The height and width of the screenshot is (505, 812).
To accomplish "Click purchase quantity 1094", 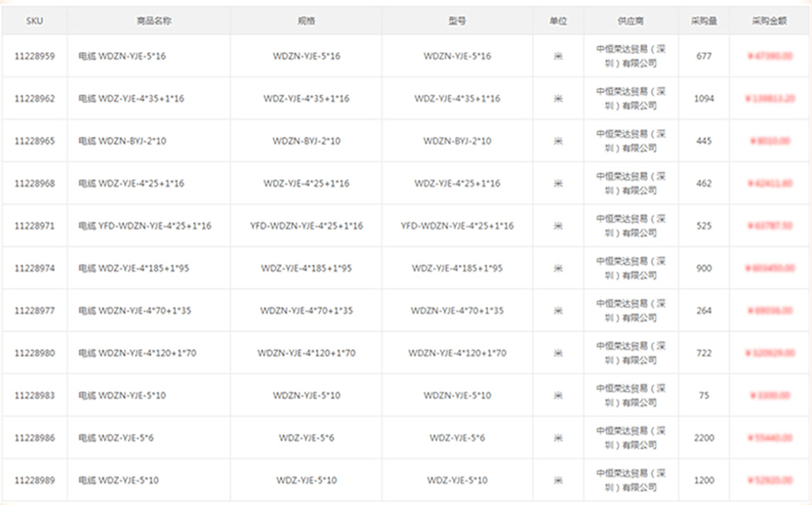I will [704, 98].
